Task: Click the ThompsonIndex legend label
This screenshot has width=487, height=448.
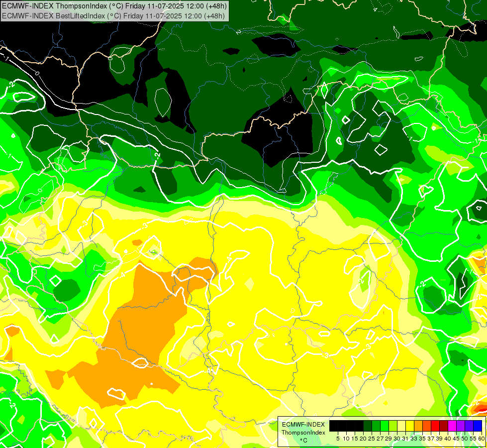Action: click(303, 433)
